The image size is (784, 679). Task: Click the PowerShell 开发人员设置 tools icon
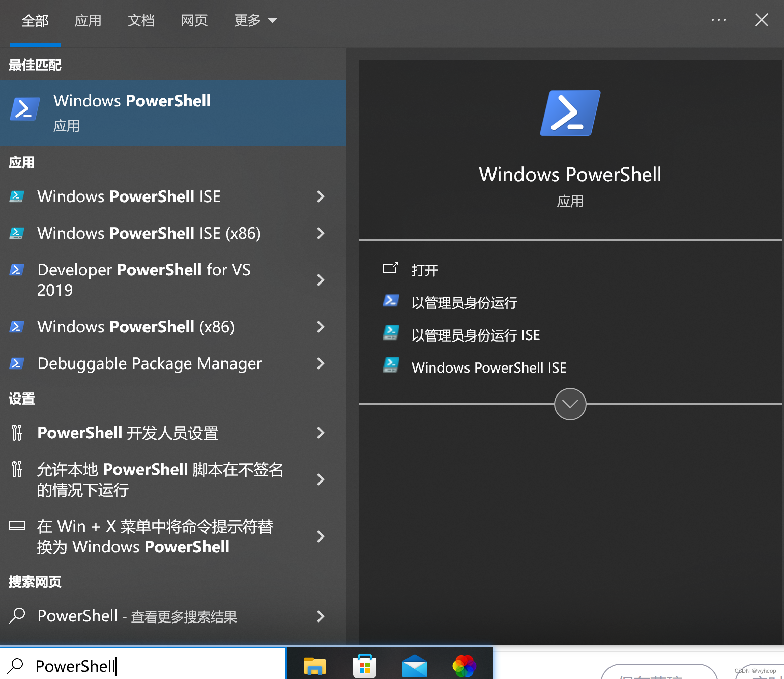[17, 433]
